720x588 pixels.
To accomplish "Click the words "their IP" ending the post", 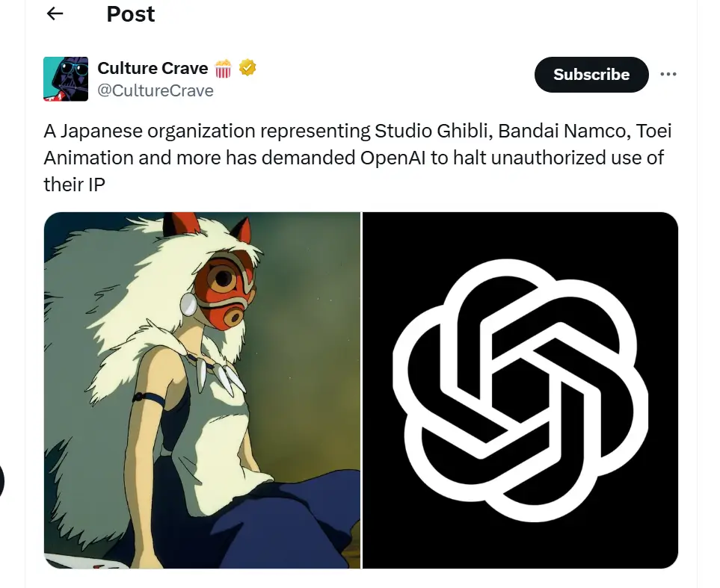I will click(74, 185).
